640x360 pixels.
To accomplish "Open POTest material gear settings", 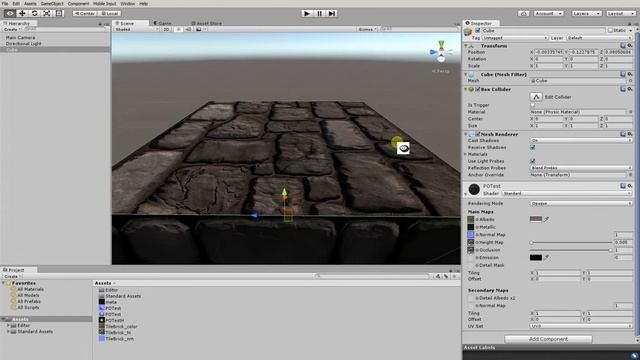I will coord(630,186).
